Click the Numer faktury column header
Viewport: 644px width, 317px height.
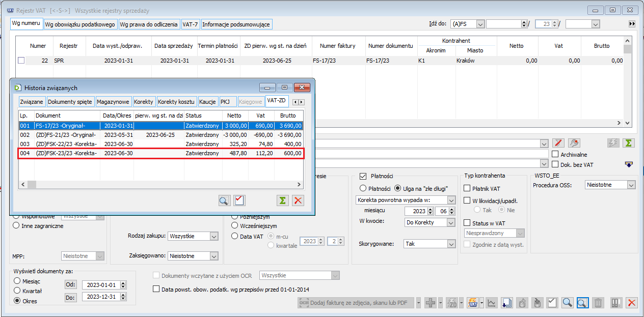click(339, 46)
